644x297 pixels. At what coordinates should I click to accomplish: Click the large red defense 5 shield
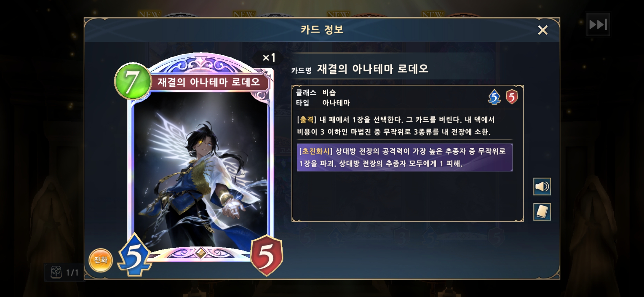coord(266,256)
